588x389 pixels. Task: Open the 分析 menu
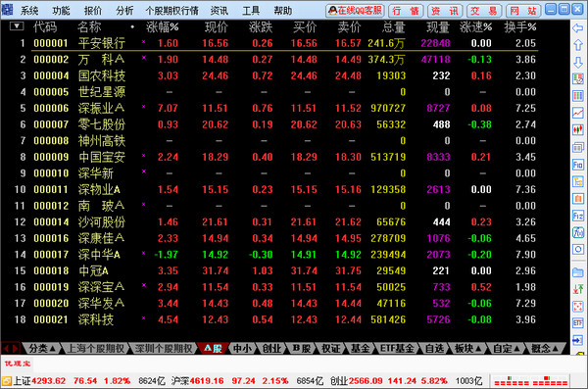tap(124, 11)
